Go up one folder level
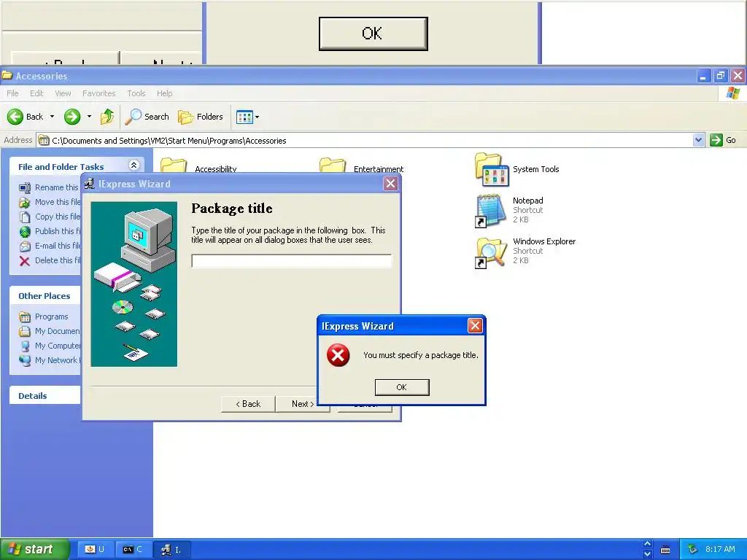Viewport: 747px width, 560px height. coord(107,117)
